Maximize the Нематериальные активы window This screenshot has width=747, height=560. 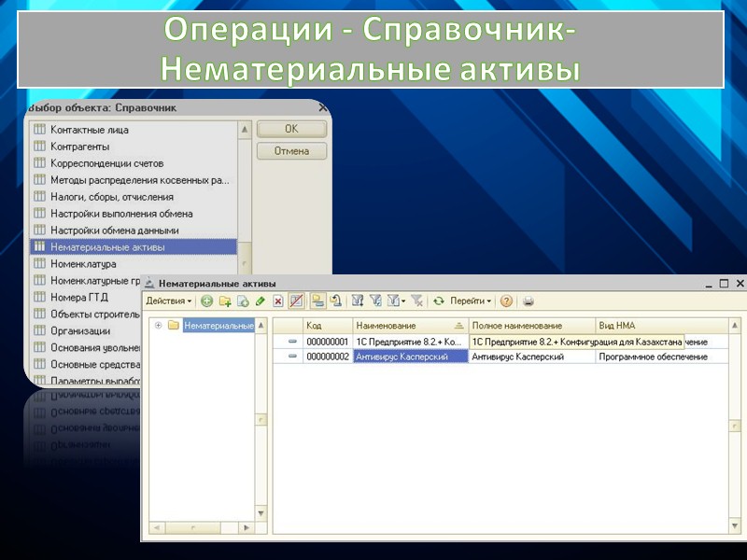pyautogui.click(x=725, y=284)
